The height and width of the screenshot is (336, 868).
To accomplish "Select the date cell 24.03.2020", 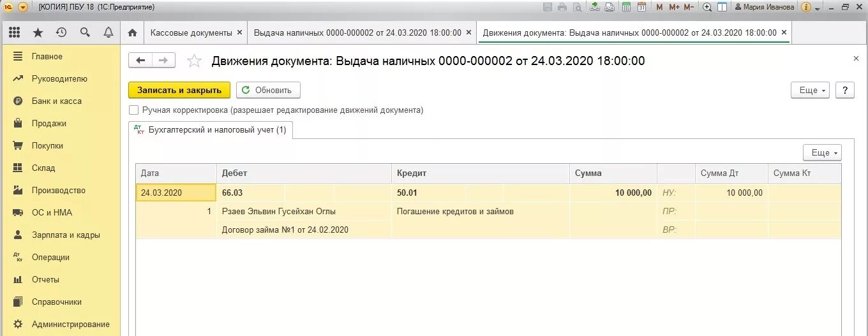I will [x=176, y=193].
